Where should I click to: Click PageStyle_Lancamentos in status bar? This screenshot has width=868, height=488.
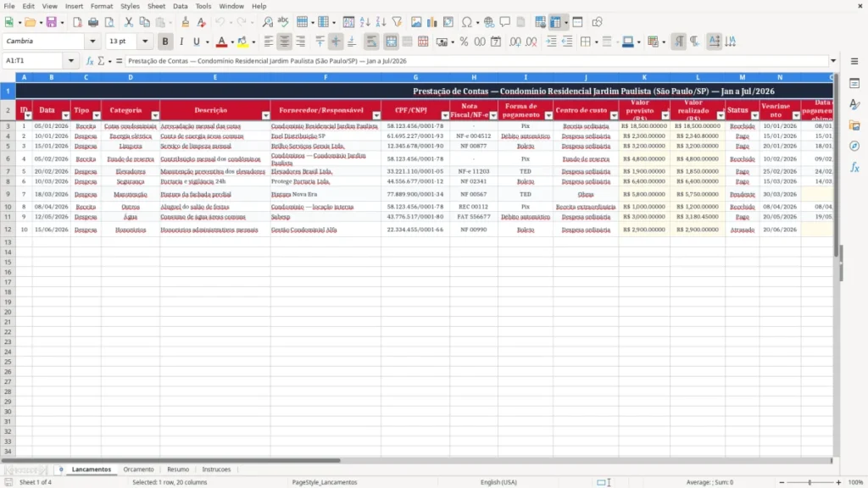pos(325,482)
